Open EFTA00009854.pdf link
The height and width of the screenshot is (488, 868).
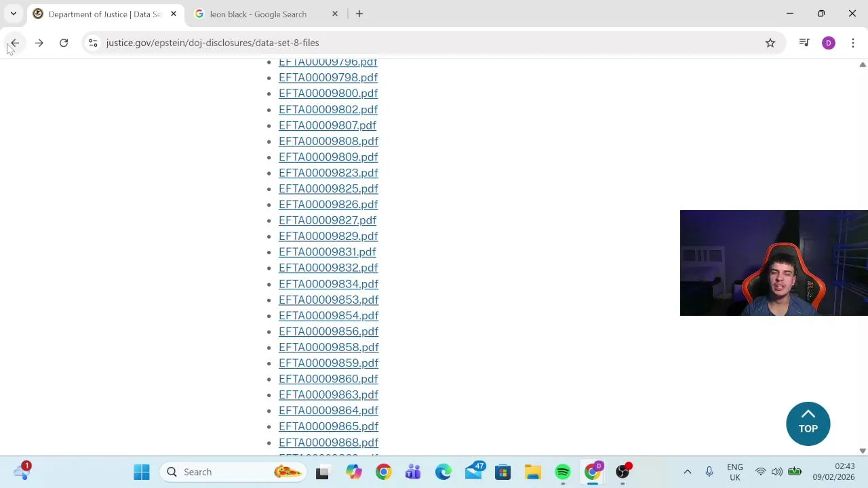point(328,315)
